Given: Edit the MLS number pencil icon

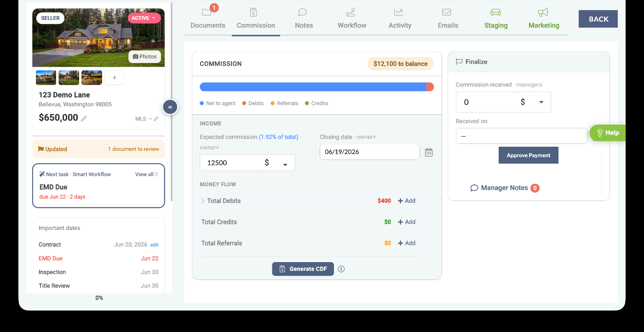Looking at the screenshot, I should coord(156,119).
